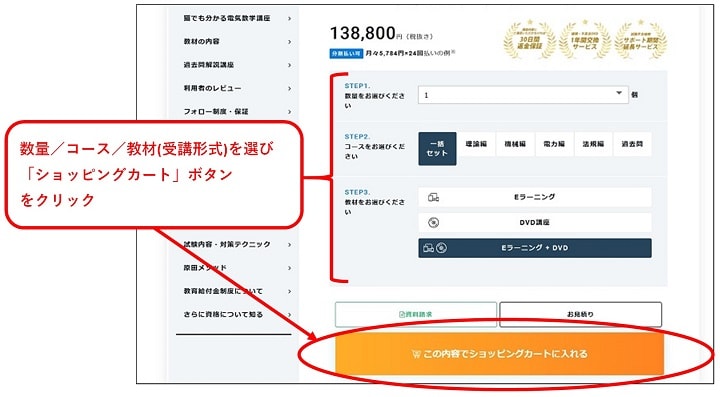Click the Eラーニング + DVD combined icons
The width and height of the screenshot is (720, 397).
point(434,248)
